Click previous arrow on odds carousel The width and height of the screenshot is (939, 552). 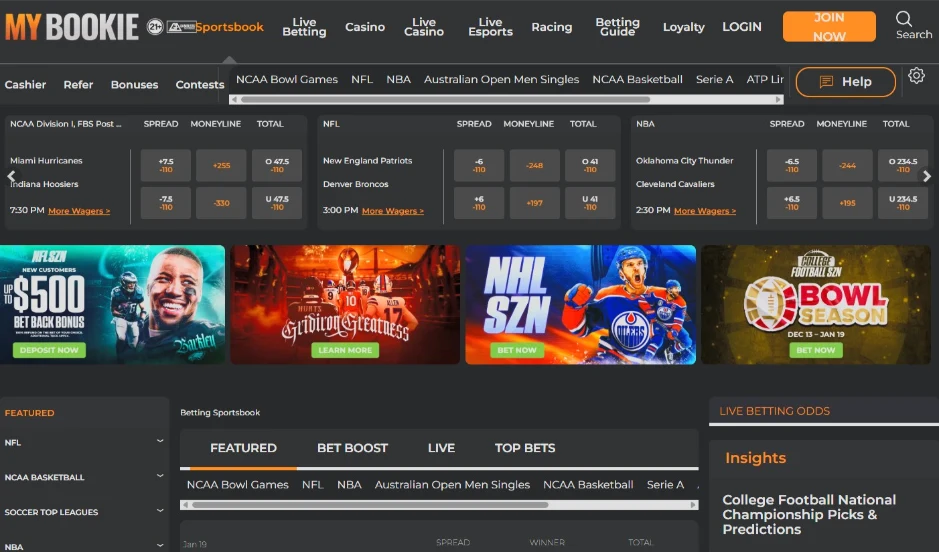coord(11,176)
